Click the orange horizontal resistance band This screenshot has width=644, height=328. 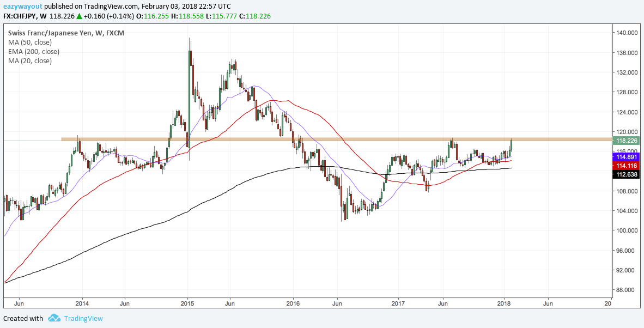click(x=336, y=139)
